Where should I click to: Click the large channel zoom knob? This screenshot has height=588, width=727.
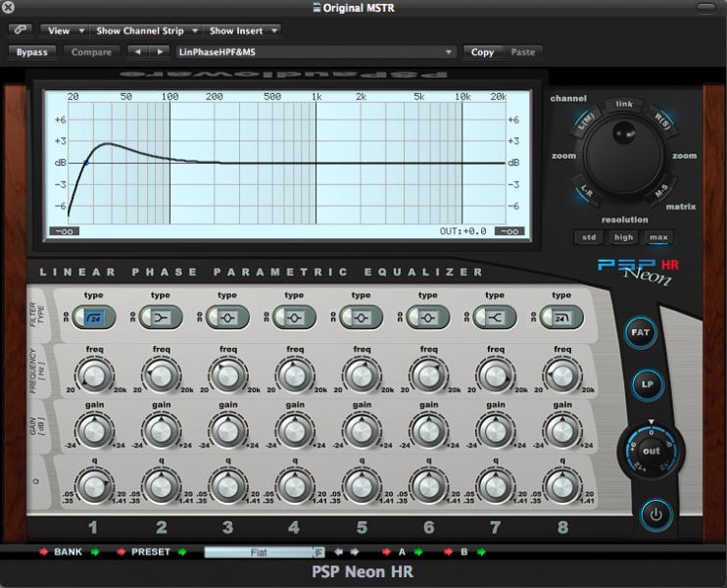click(x=623, y=156)
